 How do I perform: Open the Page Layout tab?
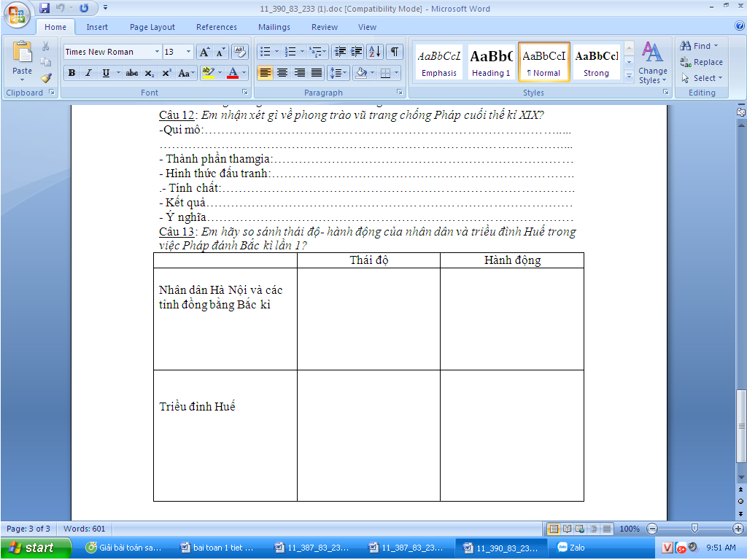click(152, 27)
